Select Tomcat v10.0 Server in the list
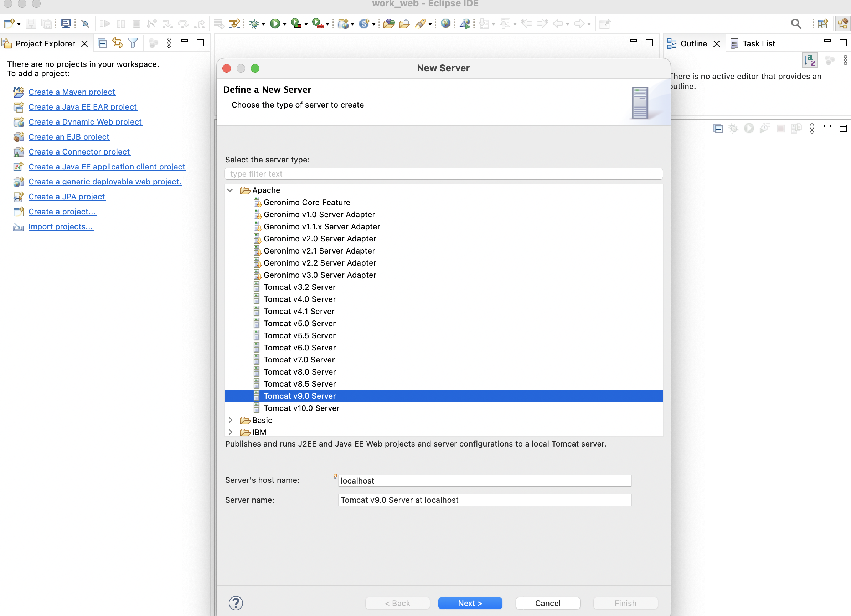The image size is (851, 616). click(x=301, y=408)
